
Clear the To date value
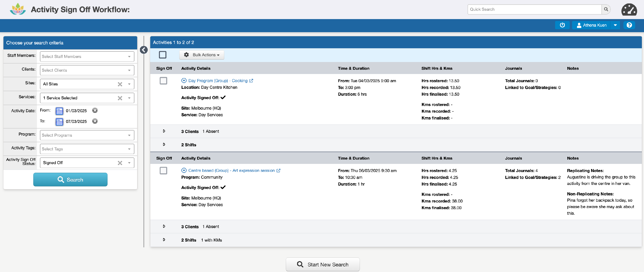click(95, 121)
